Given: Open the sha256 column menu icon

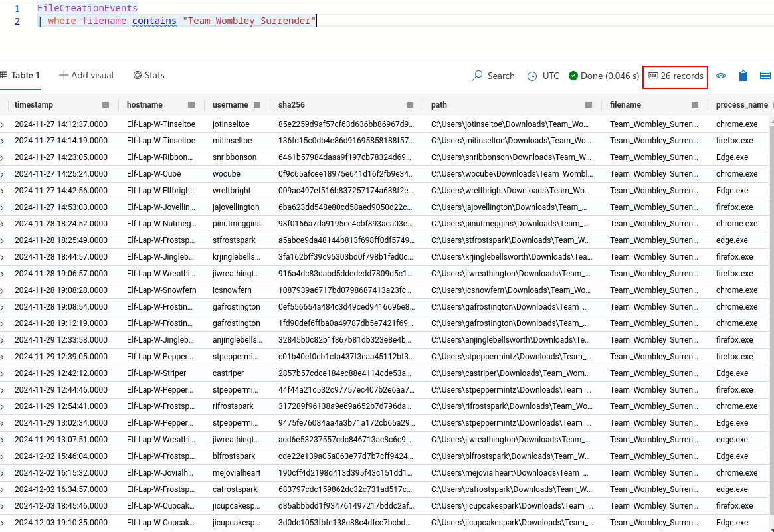Looking at the screenshot, I should point(411,105).
